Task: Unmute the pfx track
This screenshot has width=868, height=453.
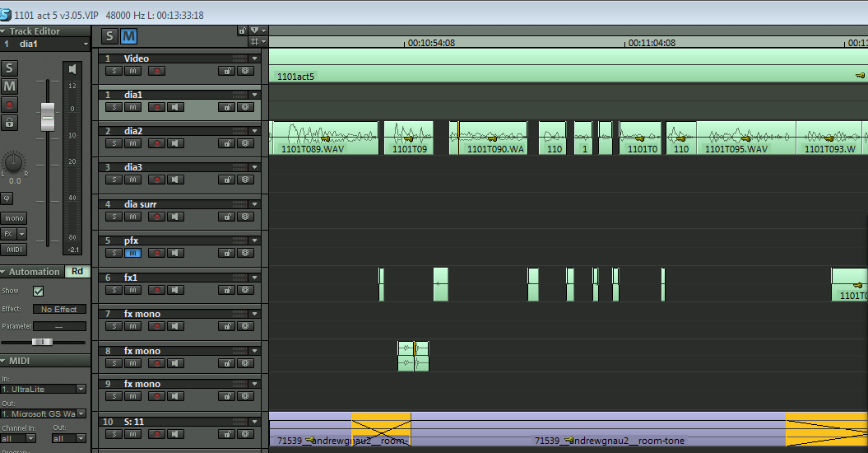Action: 132,253
